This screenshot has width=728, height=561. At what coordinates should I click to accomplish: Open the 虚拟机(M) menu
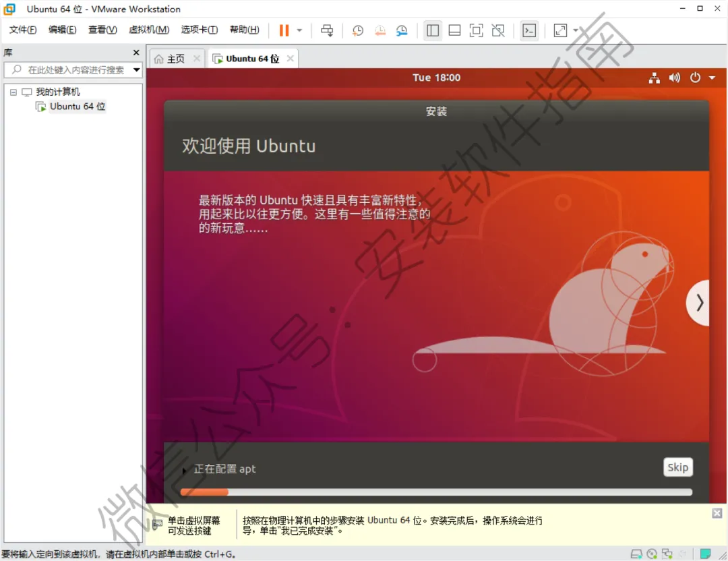coord(148,30)
